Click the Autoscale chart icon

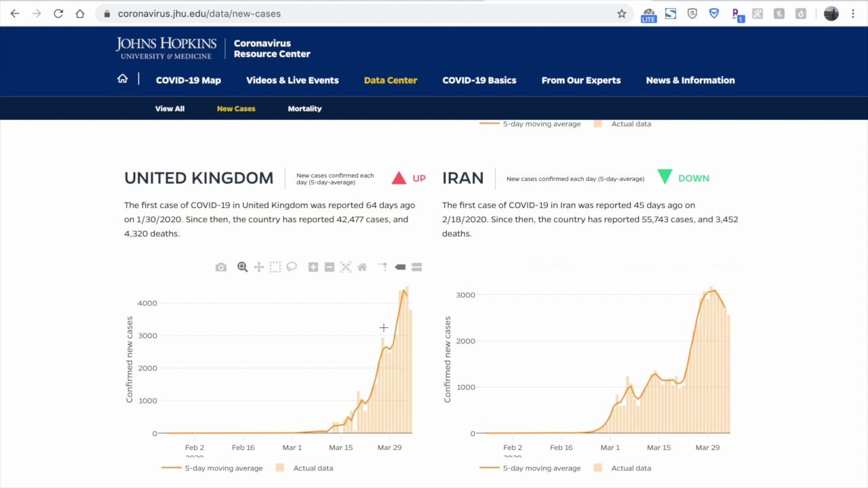[x=346, y=267]
